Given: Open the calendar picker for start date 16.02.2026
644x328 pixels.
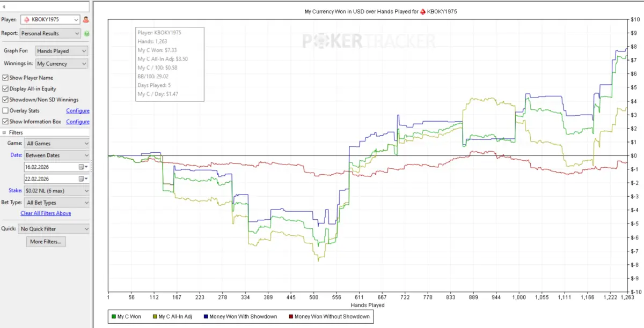Looking at the screenshot, I should pyautogui.click(x=82, y=167).
